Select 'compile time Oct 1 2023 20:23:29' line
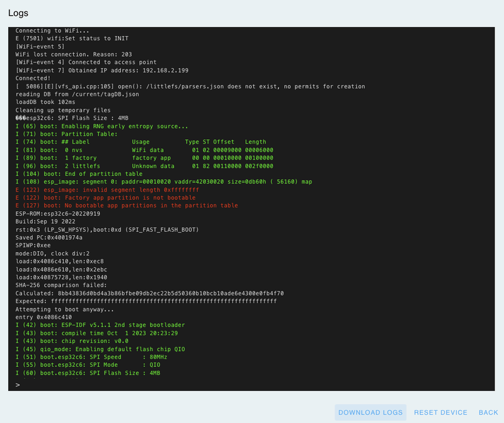504x423 pixels. click(x=96, y=333)
